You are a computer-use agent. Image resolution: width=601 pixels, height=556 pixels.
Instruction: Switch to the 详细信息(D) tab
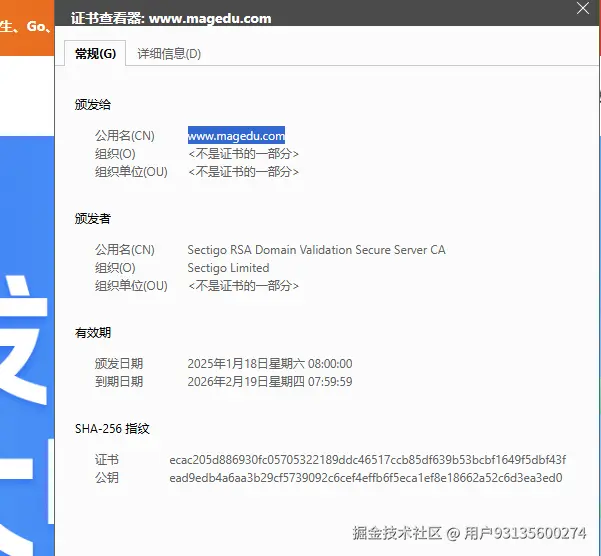tap(169, 54)
